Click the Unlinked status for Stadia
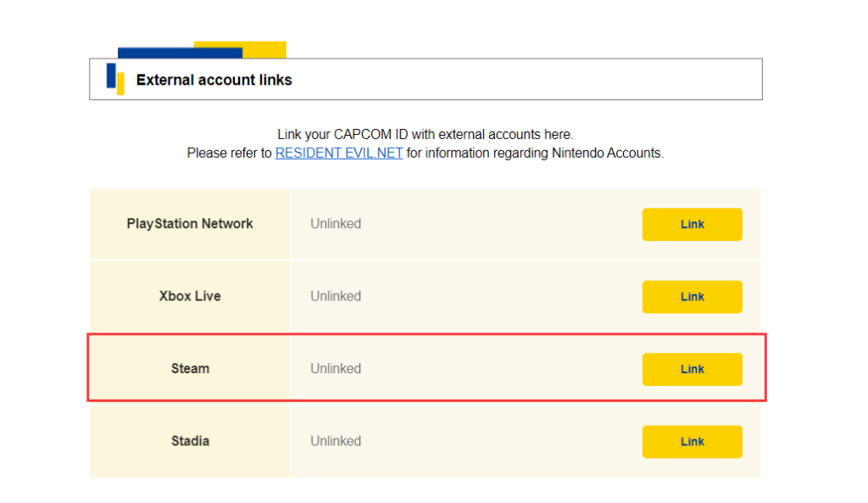The width and height of the screenshot is (868, 503). (x=336, y=442)
